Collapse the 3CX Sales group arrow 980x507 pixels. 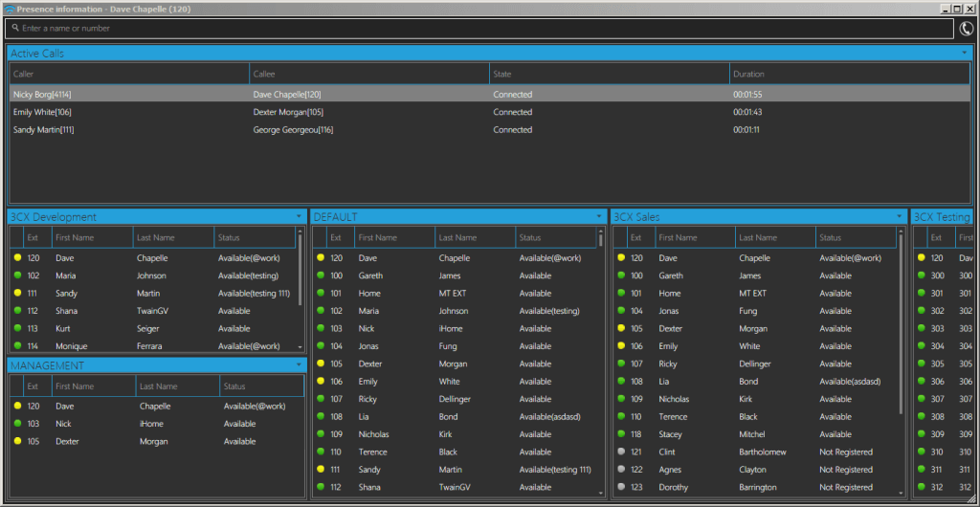[900, 216]
